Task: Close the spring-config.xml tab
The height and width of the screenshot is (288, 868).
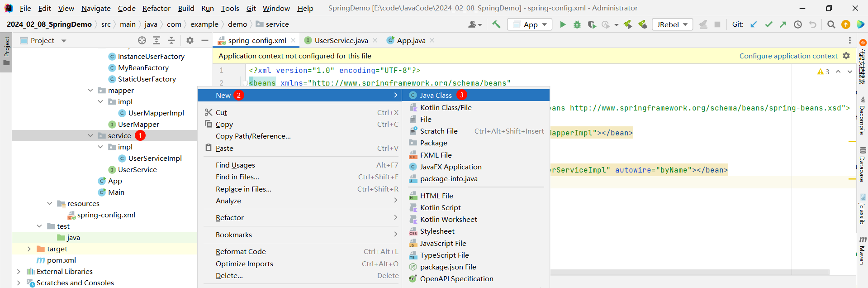Action: (293, 40)
